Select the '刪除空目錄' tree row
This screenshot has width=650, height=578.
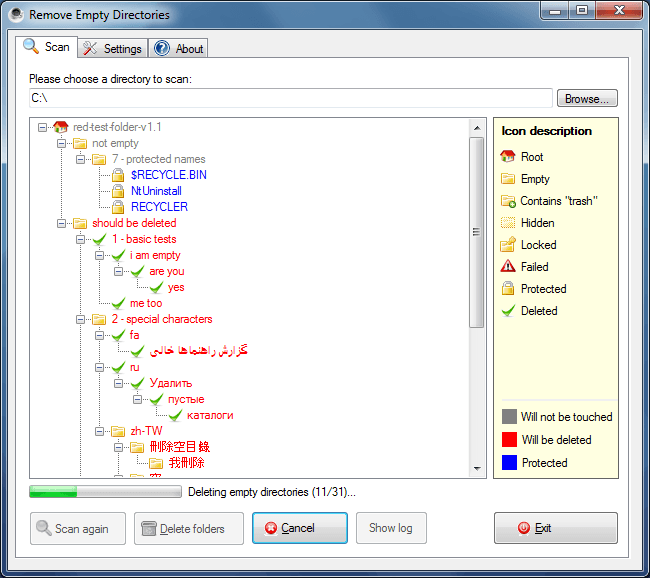[179, 447]
